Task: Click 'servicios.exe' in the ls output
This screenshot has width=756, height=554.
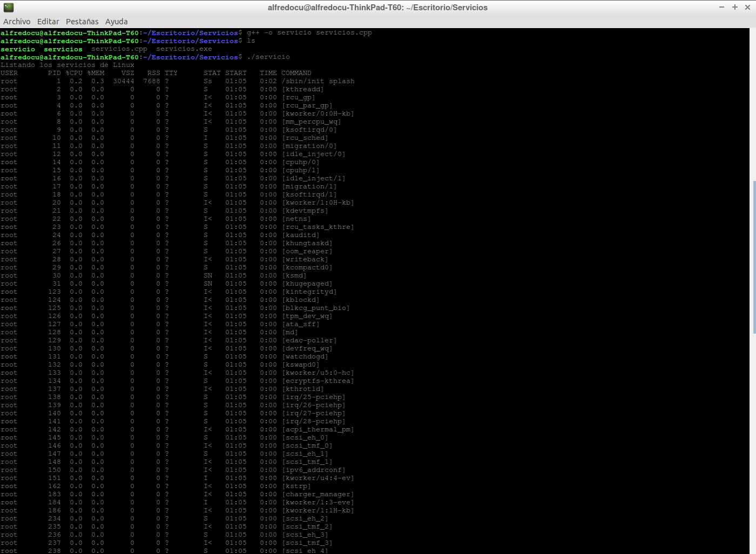Action: [184, 49]
